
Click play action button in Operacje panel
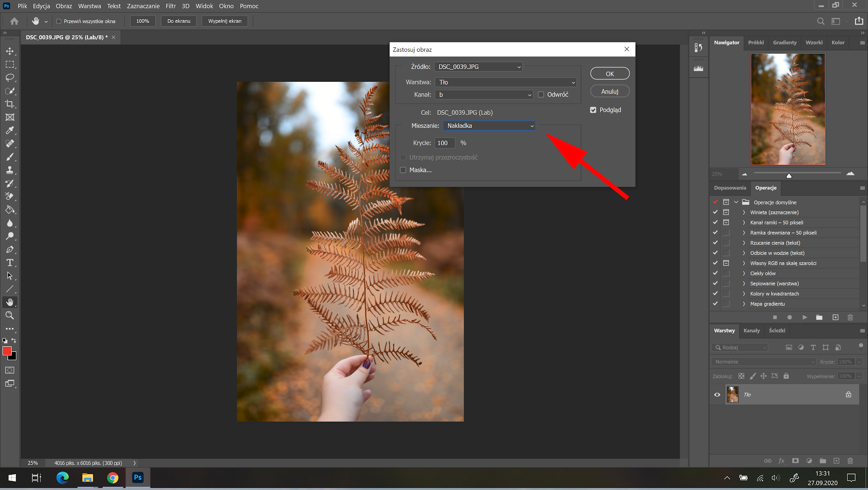(804, 317)
